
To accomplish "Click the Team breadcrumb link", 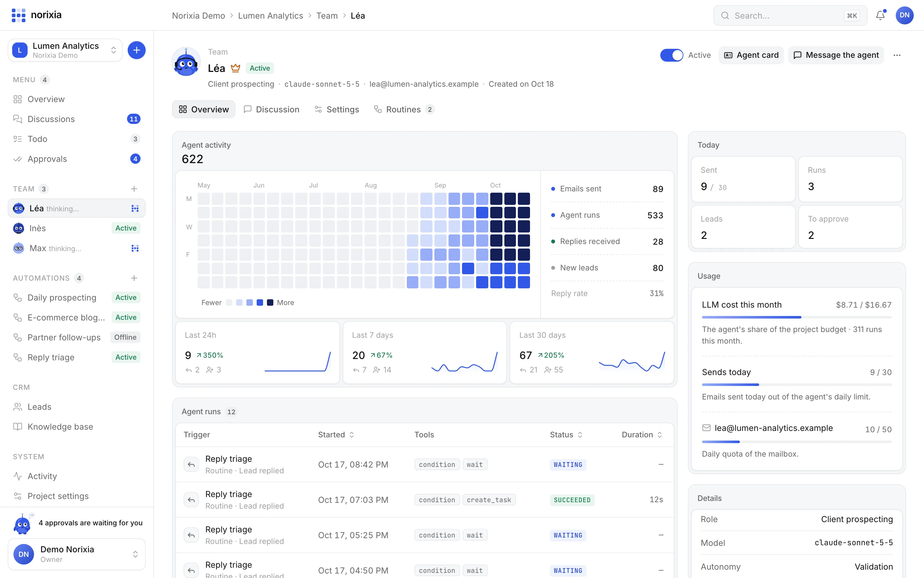I will coord(327,16).
